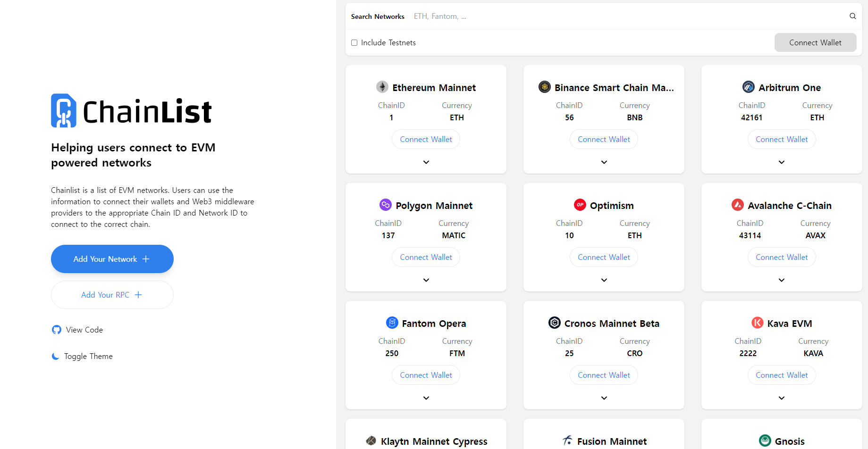This screenshot has height=449, width=868.
Task: Click the Gnosis logo icon
Action: click(x=765, y=441)
